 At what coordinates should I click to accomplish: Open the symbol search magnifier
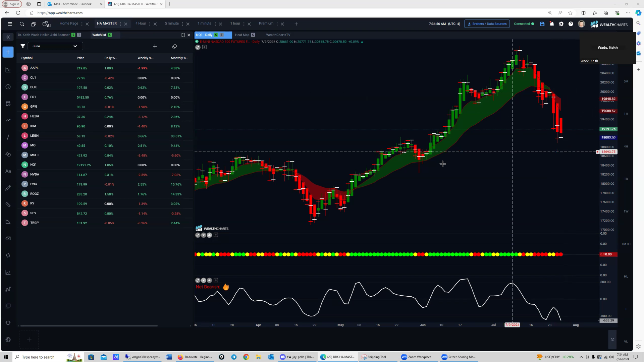(22, 24)
